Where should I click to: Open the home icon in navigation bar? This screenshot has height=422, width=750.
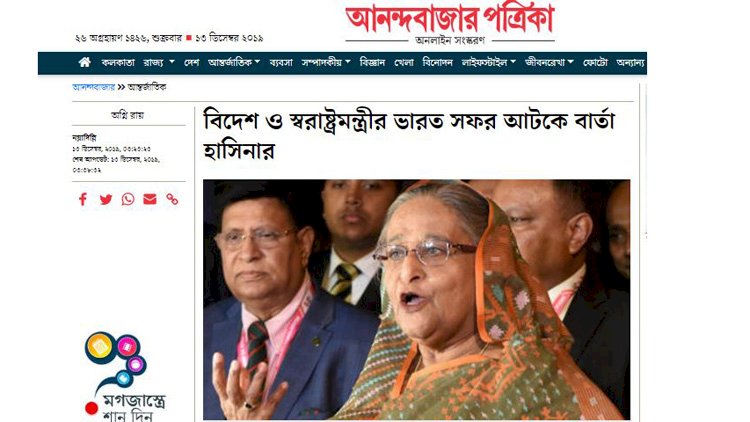(x=85, y=62)
